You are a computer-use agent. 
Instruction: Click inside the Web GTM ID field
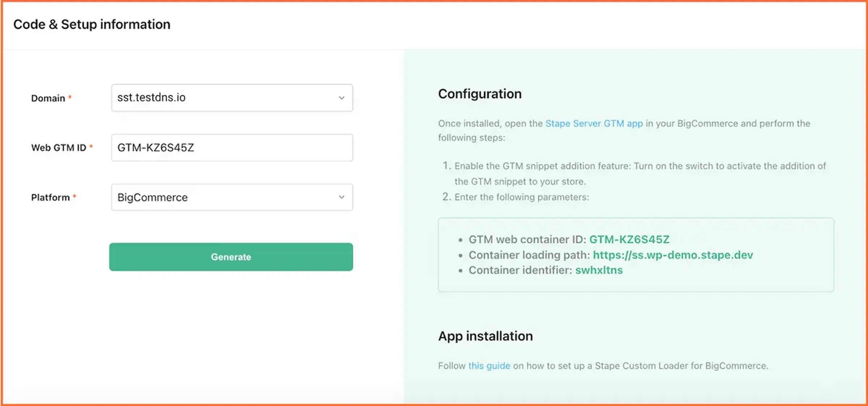pos(231,148)
